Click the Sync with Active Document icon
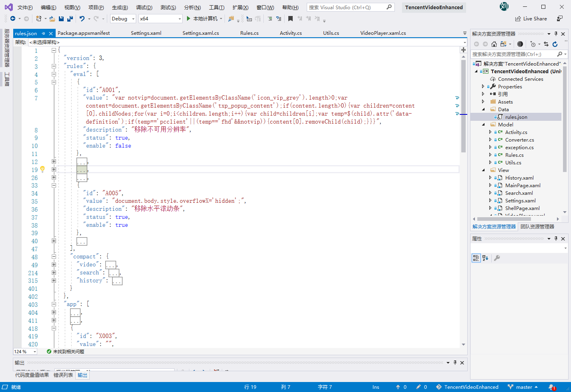The image size is (571, 392). pos(546,44)
